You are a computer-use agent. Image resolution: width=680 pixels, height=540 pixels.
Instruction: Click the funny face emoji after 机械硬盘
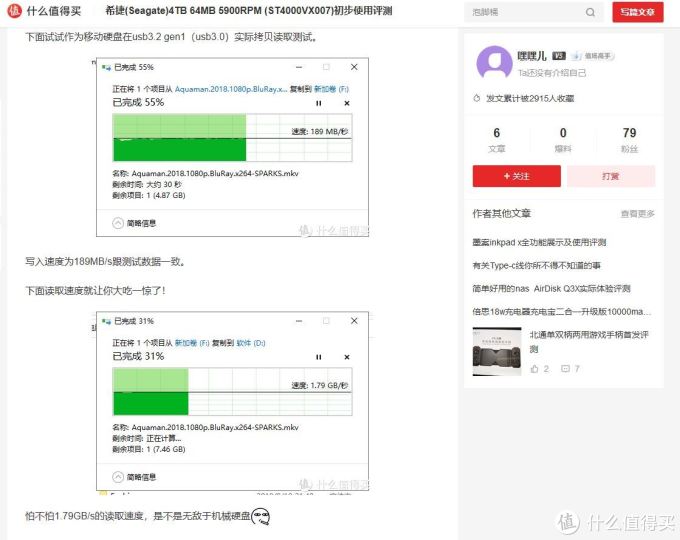click(x=261, y=516)
